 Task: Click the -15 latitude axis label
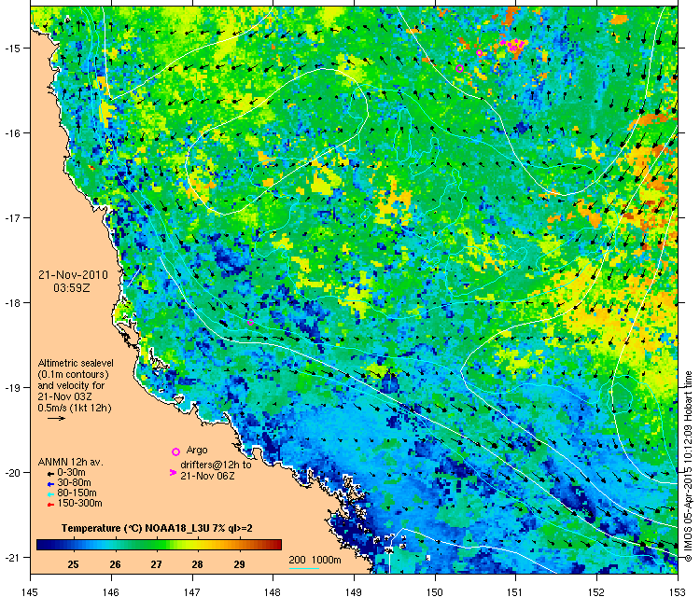point(11,49)
